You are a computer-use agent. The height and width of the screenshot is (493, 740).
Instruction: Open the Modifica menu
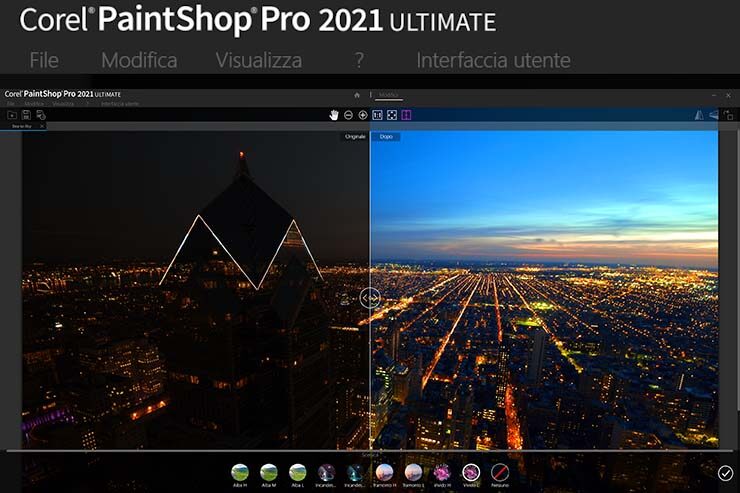[x=139, y=60]
